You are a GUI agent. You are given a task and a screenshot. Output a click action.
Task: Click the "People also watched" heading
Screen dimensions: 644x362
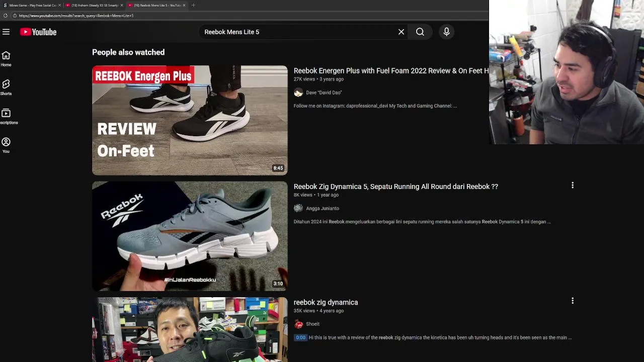128,52
